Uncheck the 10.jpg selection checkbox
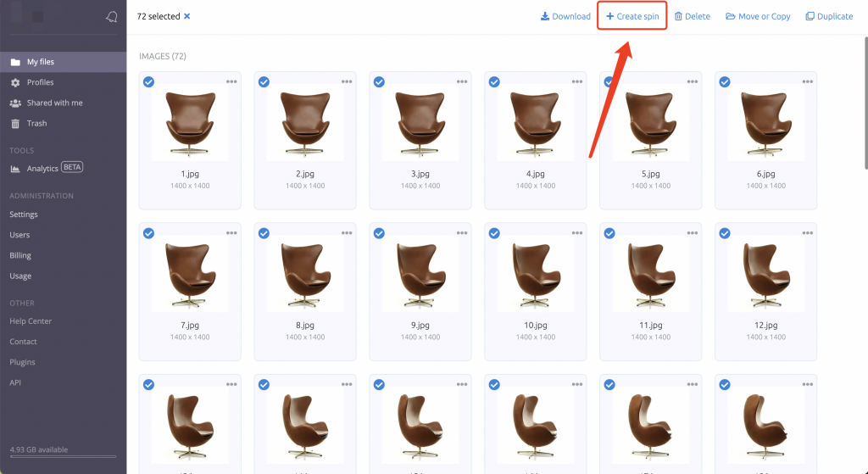This screenshot has width=868, height=474. (494, 234)
